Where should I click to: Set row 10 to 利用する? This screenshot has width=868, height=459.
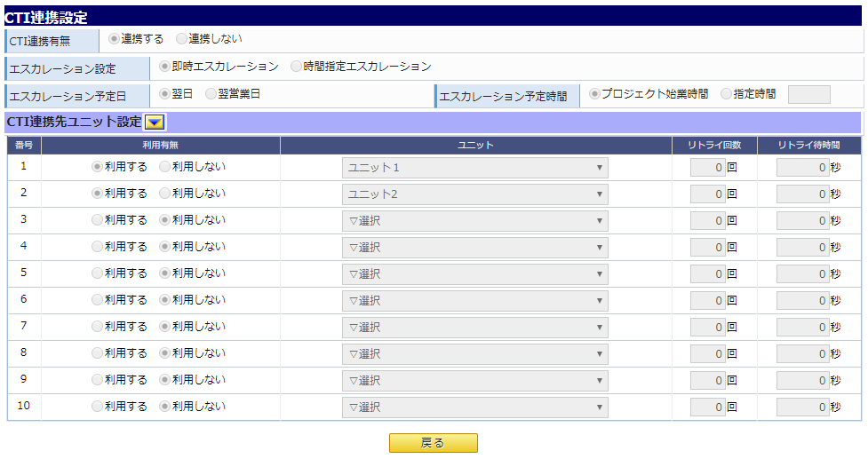(97, 406)
